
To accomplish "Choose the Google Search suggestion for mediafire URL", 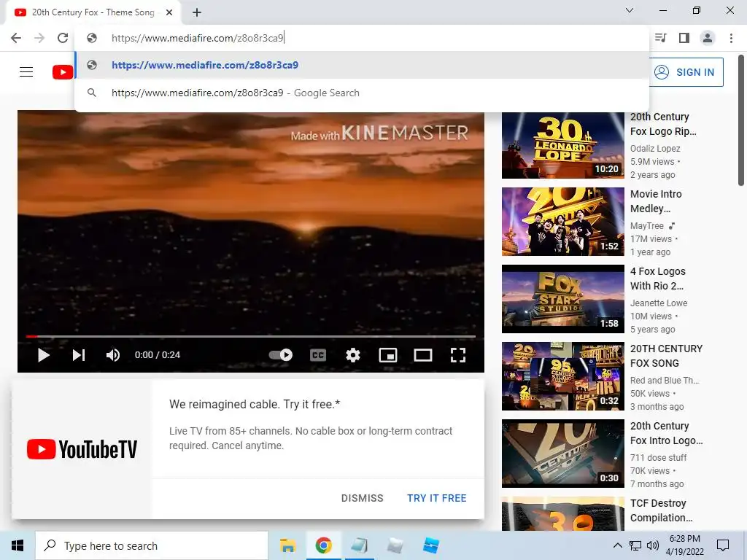I will point(362,93).
